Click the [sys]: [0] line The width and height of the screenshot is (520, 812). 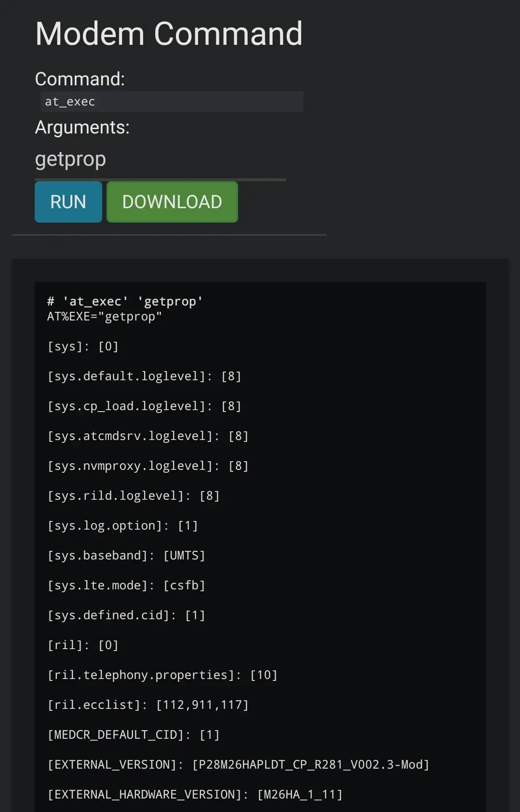pyautogui.click(x=83, y=346)
